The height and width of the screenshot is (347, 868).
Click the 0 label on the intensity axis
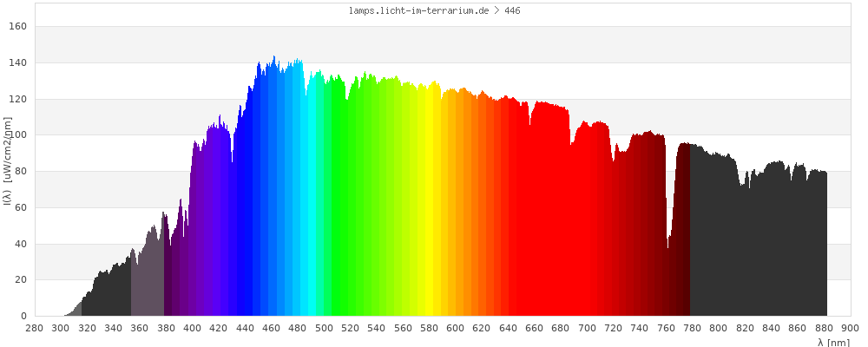pos(23,317)
